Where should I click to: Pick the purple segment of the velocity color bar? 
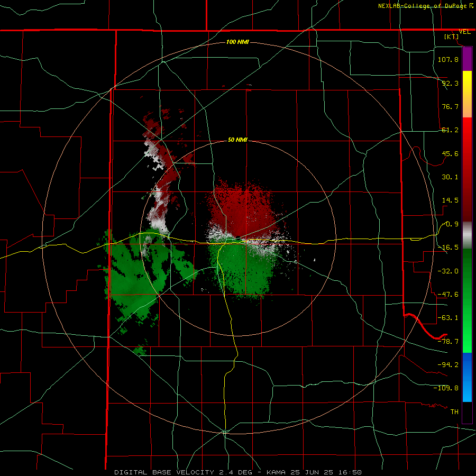(467, 59)
